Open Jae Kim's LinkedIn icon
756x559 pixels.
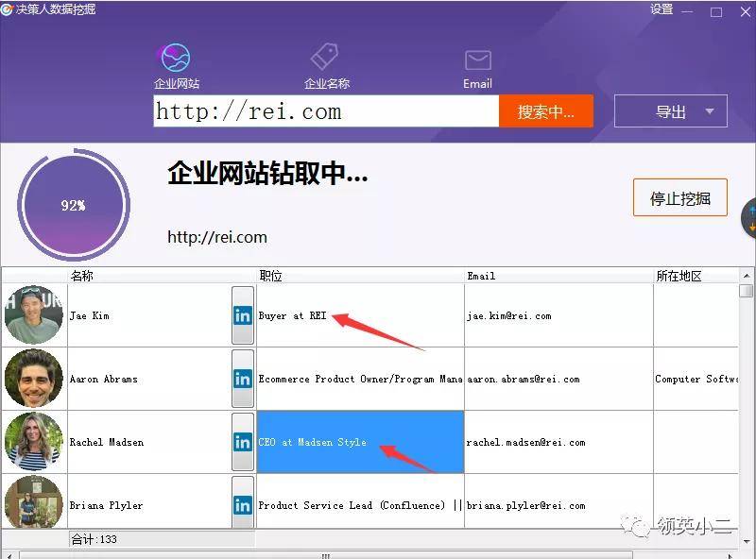coord(243,315)
